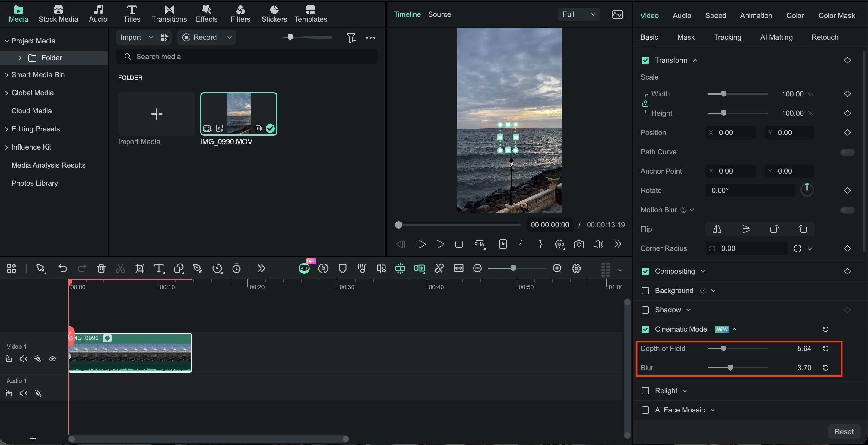Click the undo icon in timeline toolbar
Viewport: 868px width, 445px height.
63,268
